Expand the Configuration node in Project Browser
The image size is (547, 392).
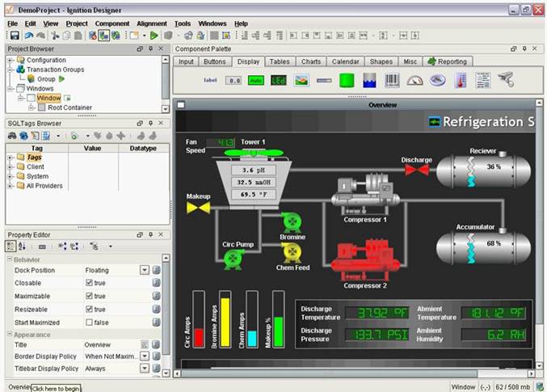[11, 60]
